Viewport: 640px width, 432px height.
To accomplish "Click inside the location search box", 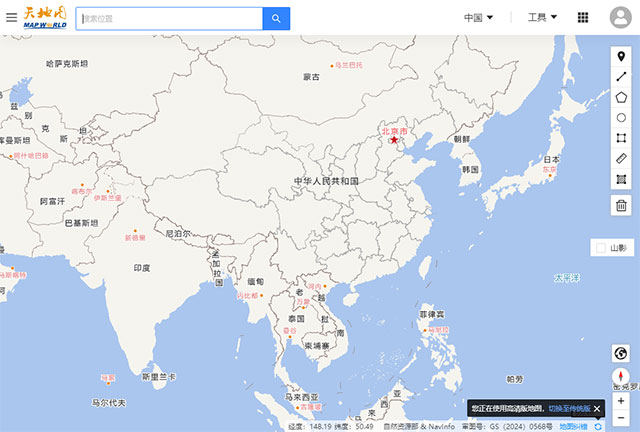I will [x=168, y=18].
